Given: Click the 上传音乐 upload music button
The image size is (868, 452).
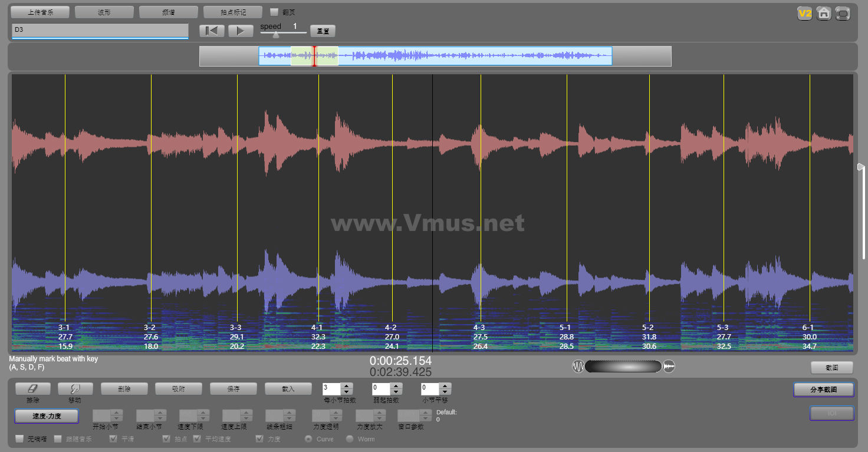Looking at the screenshot, I should click(40, 12).
